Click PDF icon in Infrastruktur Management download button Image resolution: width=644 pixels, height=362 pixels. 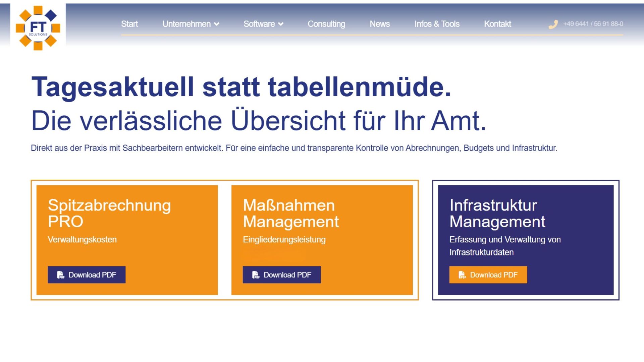[x=462, y=275]
